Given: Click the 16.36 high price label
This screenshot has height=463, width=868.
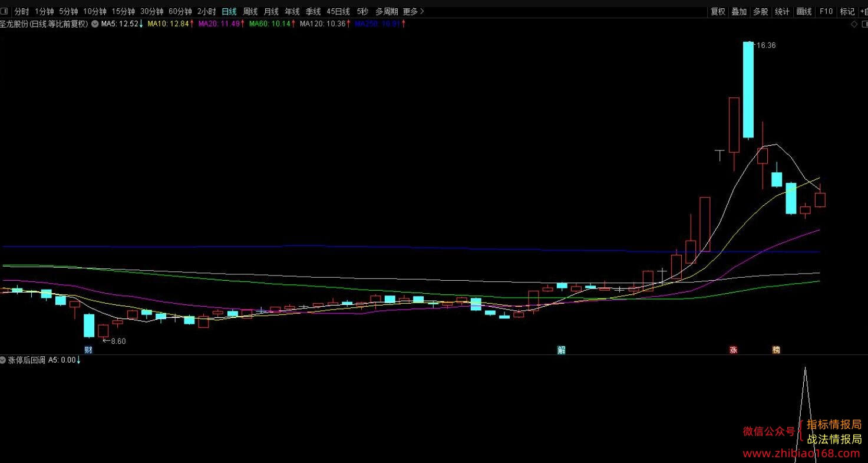Looking at the screenshot, I should point(766,45).
